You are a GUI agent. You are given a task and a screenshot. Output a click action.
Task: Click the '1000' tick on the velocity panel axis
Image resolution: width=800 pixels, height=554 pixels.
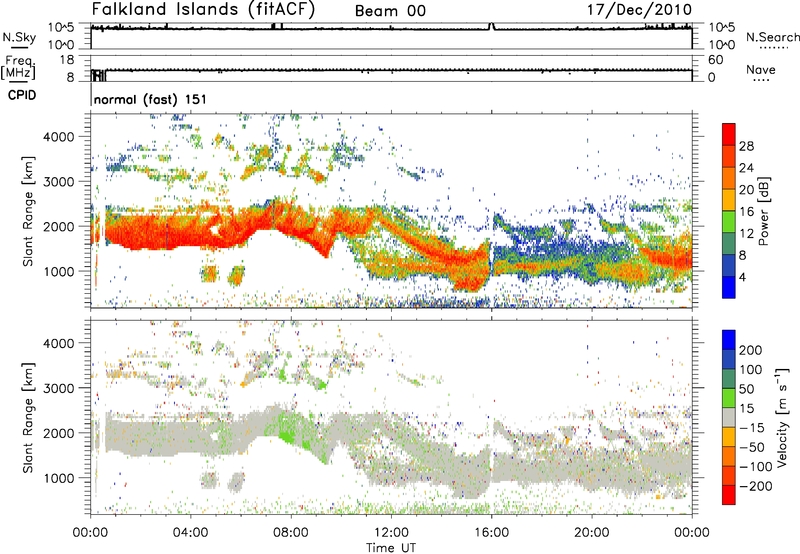58,478
